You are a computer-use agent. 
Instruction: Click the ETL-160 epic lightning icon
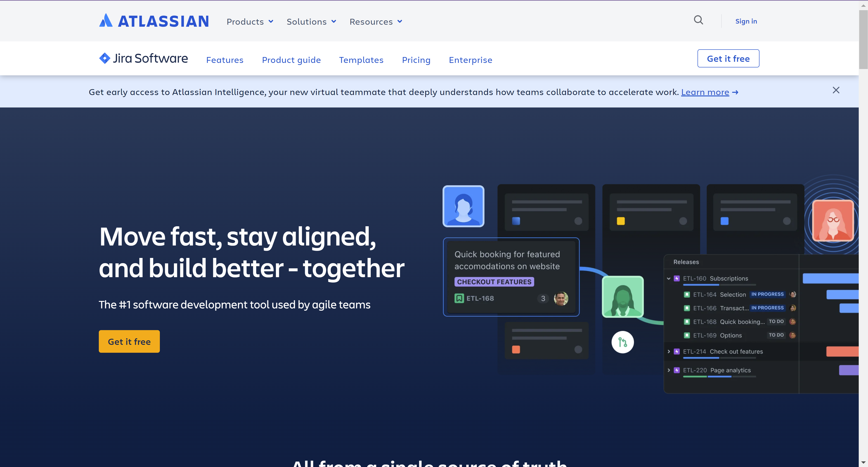[677, 279]
